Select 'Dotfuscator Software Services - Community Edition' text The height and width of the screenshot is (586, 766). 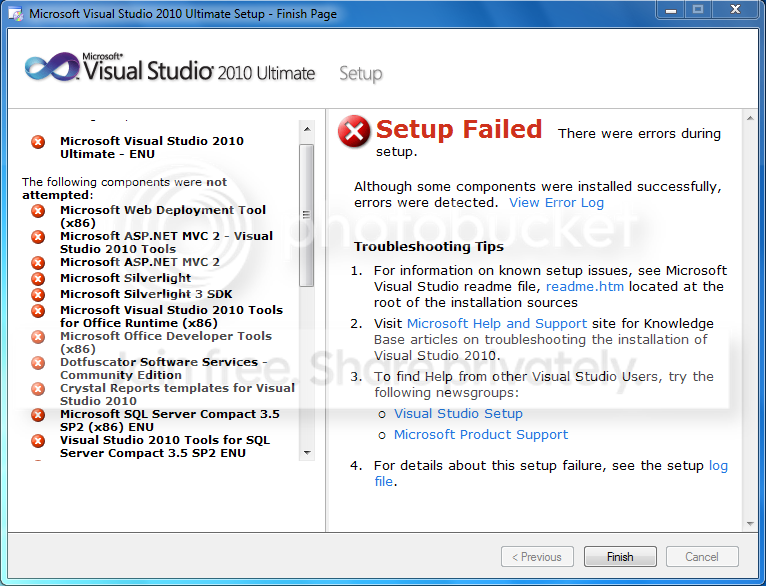coord(164,369)
